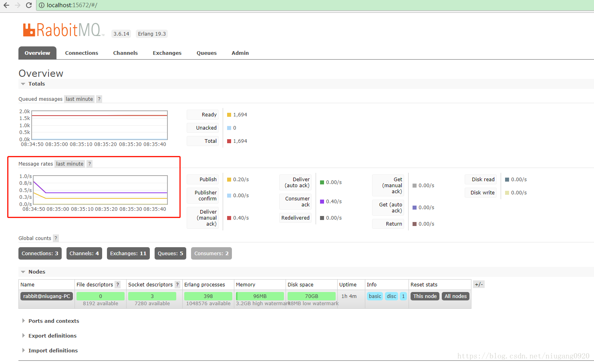Image resolution: width=594 pixels, height=364 pixels.
Task: Reset stats for This node
Action: [x=425, y=296]
